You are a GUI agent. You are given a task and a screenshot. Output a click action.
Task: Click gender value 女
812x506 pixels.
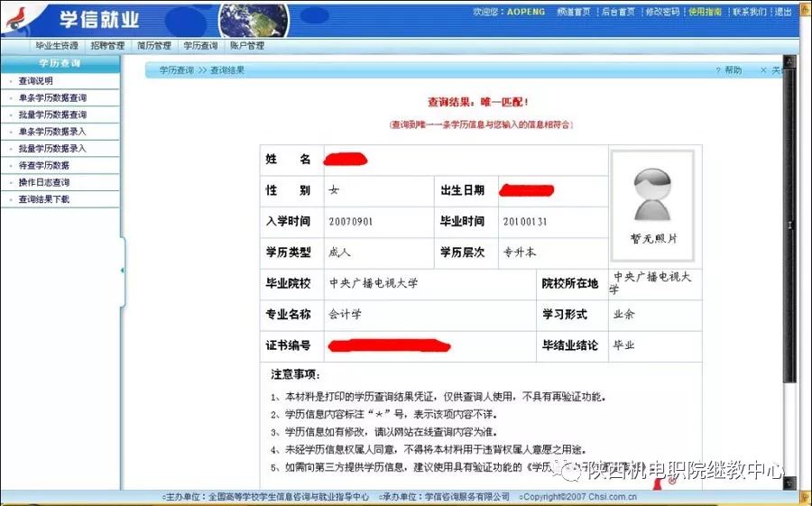tap(334, 190)
